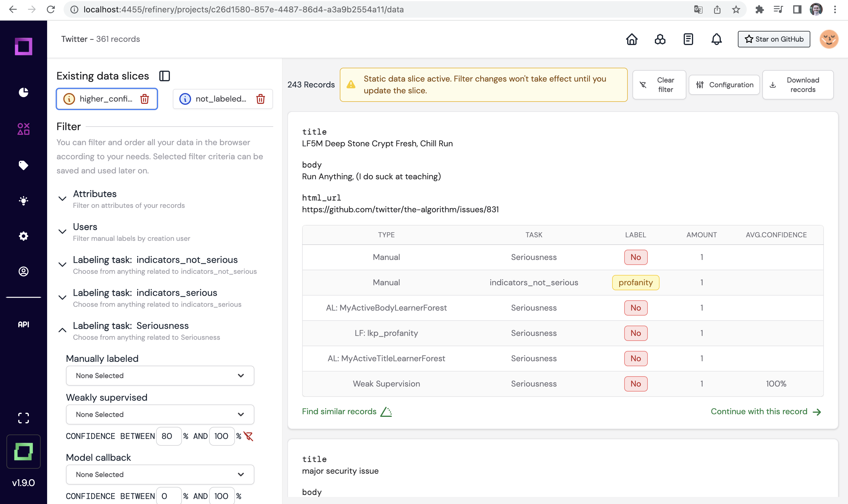Click Clear filter option
Image resolution: width=848 pixels, height=504 pixels.
click(x=658, y=84)
